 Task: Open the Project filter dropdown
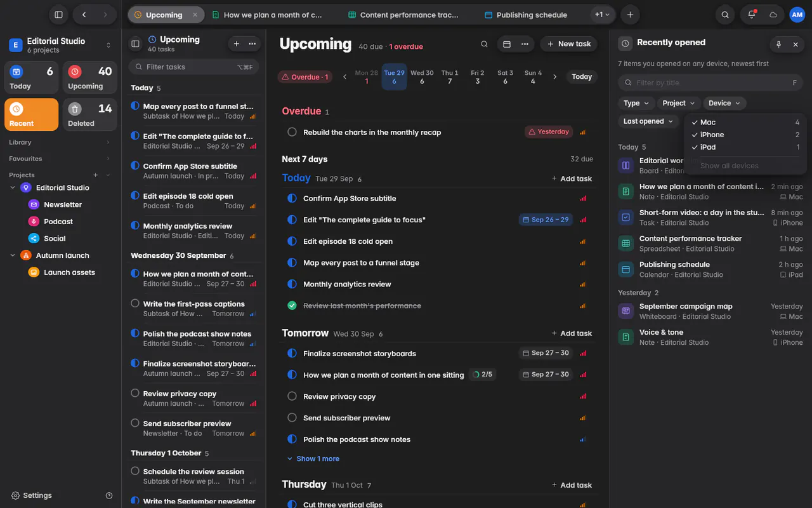[678, 103]
